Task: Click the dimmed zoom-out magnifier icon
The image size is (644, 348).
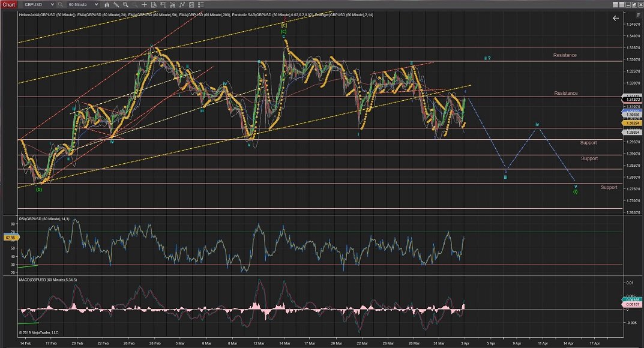Action: click(x=134, y=5)
